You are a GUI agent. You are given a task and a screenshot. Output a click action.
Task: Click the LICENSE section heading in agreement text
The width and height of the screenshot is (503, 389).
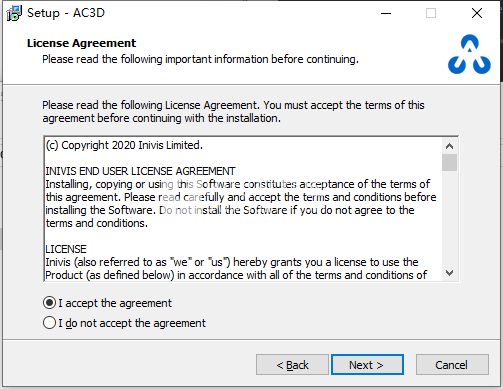[x=66, y=249]
